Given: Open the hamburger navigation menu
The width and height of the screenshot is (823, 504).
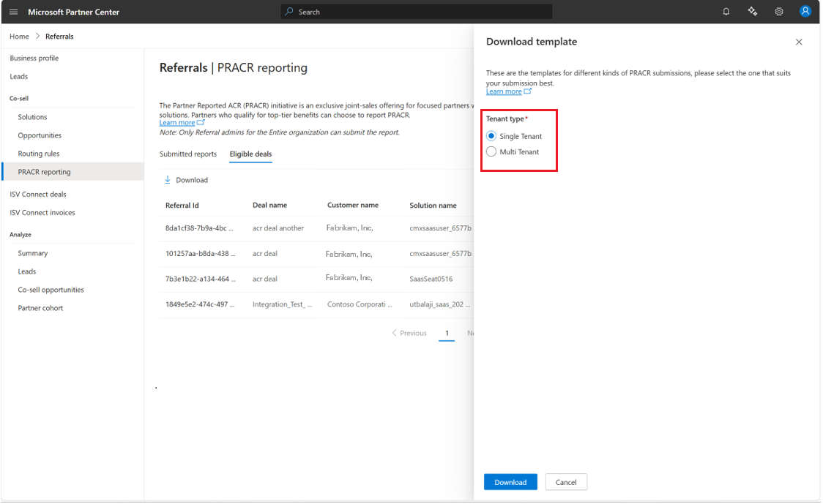Looking at the screenshot, I should [13, 12].
